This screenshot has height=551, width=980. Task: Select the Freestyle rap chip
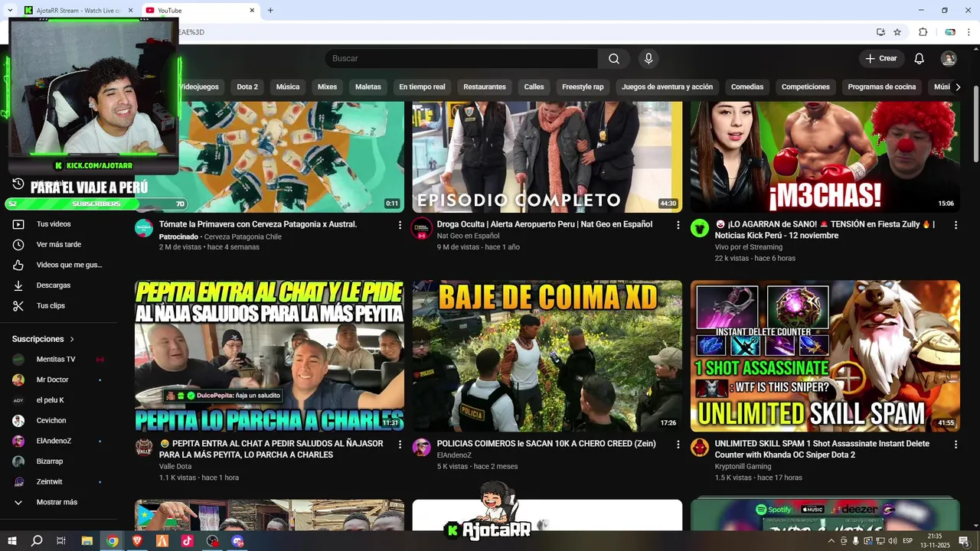(x=583, y=87)
